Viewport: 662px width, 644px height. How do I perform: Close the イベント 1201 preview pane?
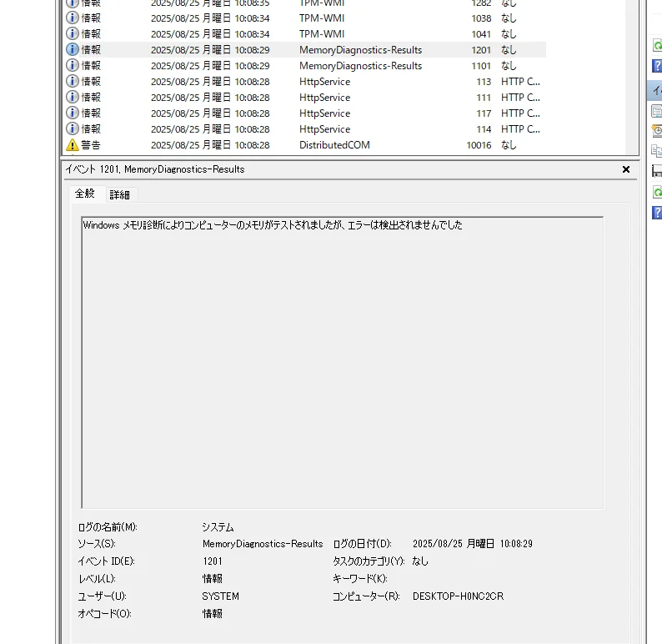626,169
